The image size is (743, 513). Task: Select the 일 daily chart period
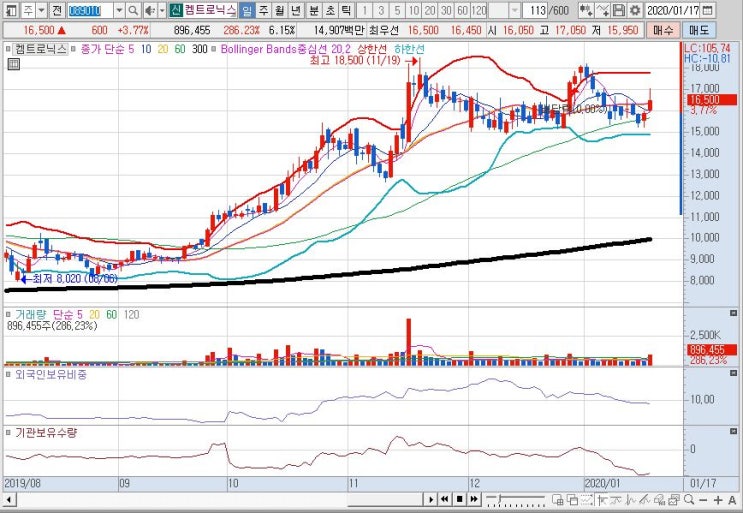(x=247, y=10)
